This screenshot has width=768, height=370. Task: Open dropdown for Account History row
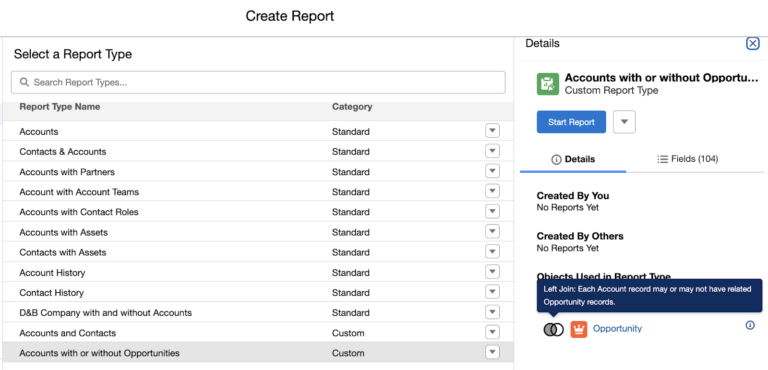pos(492,272)
